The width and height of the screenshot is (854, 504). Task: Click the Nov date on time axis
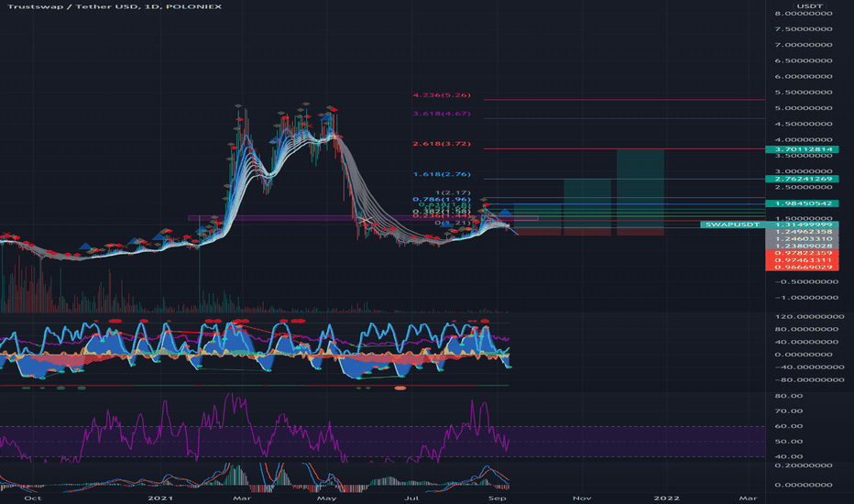click(582, 498)
